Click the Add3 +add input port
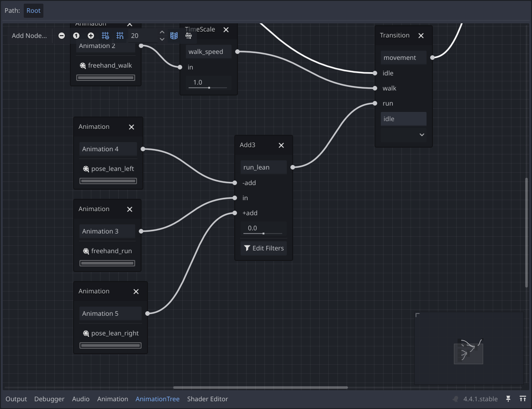532x409 pixels. click(x=235, y=213)
